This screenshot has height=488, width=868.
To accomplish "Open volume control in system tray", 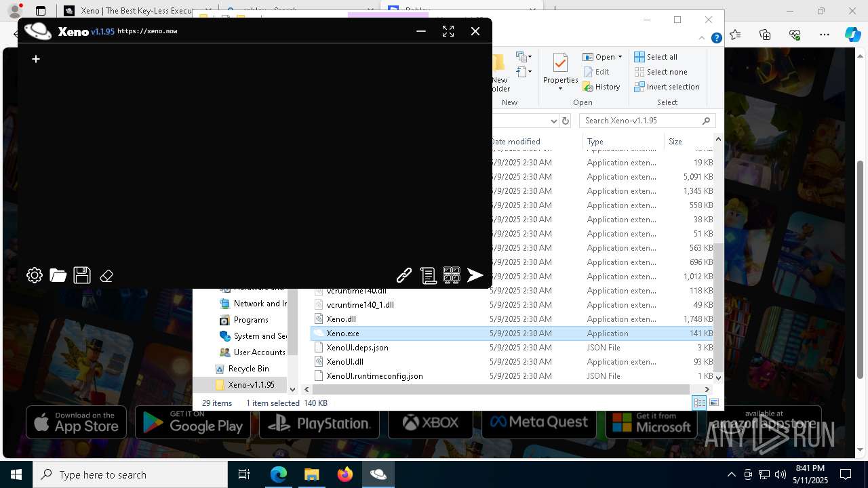I will [x=780, y=474].
